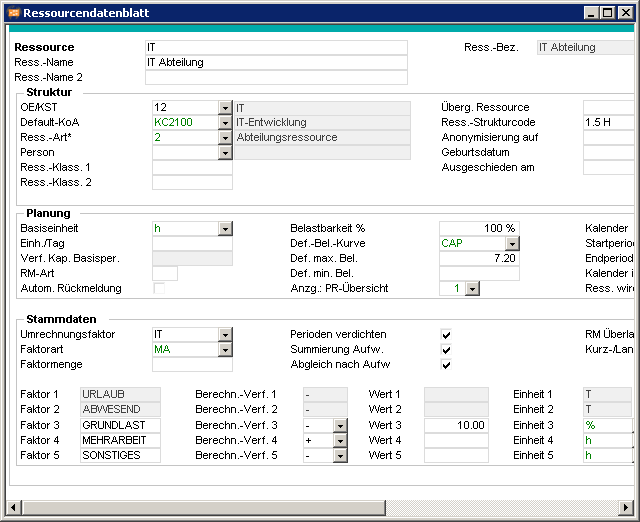Viewport: 640px width, 522px height.
Task: Expand the Umrechnungsfaktor dropdown
Action: click(225, 335)
